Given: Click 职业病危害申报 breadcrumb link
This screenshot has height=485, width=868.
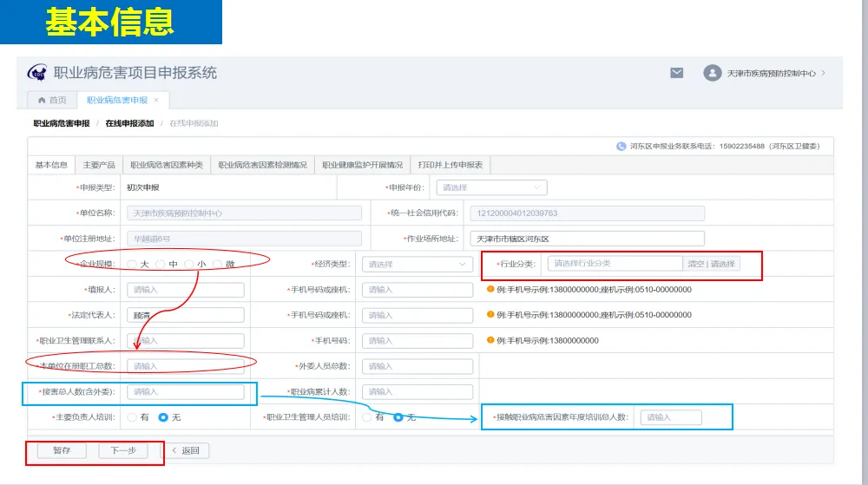Looking at the screenshot, I should pyautogui.click(x=62, y=123).
